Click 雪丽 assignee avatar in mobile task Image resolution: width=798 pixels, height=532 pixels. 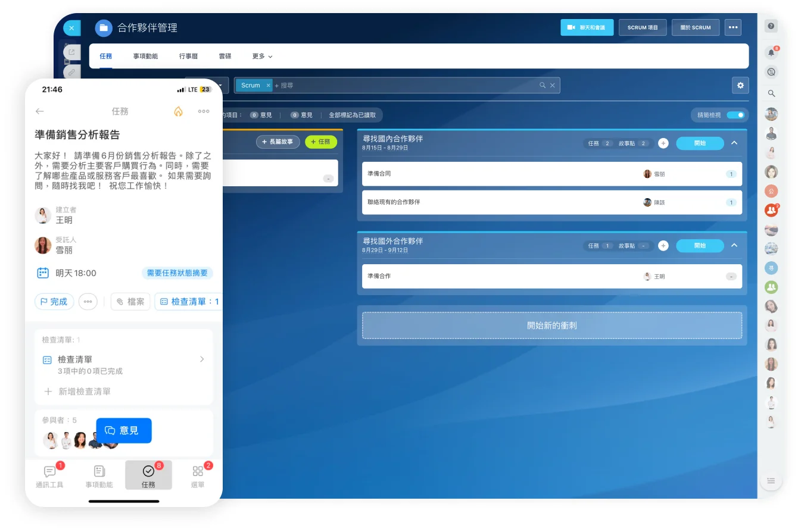coord(43,245)
